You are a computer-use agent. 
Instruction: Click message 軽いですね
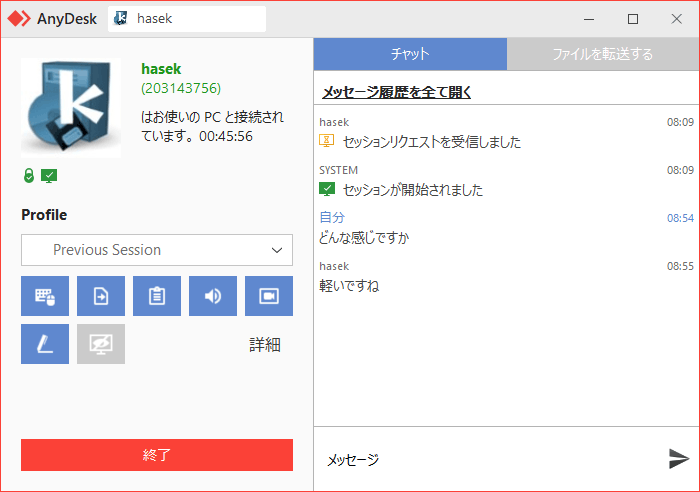point(349,286)
